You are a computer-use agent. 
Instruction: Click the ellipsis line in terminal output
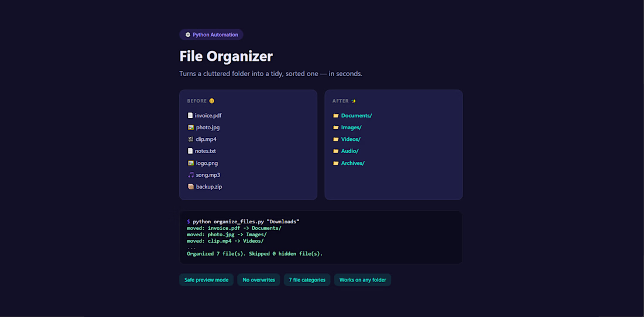pos(191,248)
